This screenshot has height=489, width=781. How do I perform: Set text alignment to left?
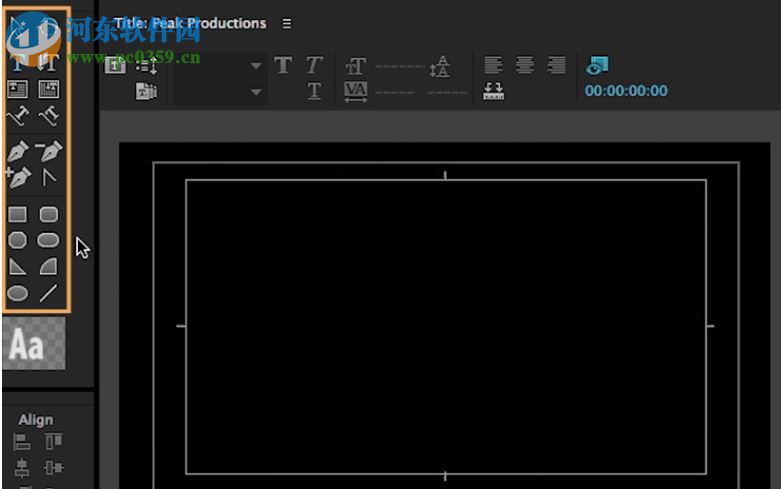493,65
